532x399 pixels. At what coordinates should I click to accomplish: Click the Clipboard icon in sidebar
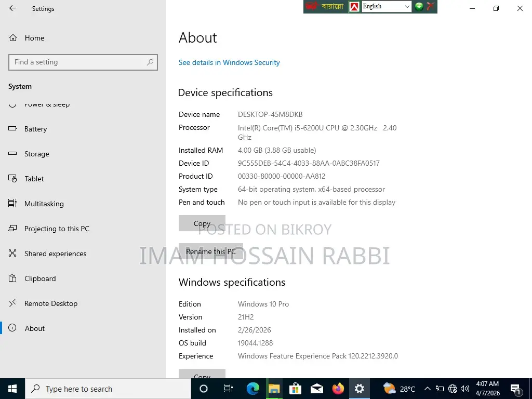(12, 278)
